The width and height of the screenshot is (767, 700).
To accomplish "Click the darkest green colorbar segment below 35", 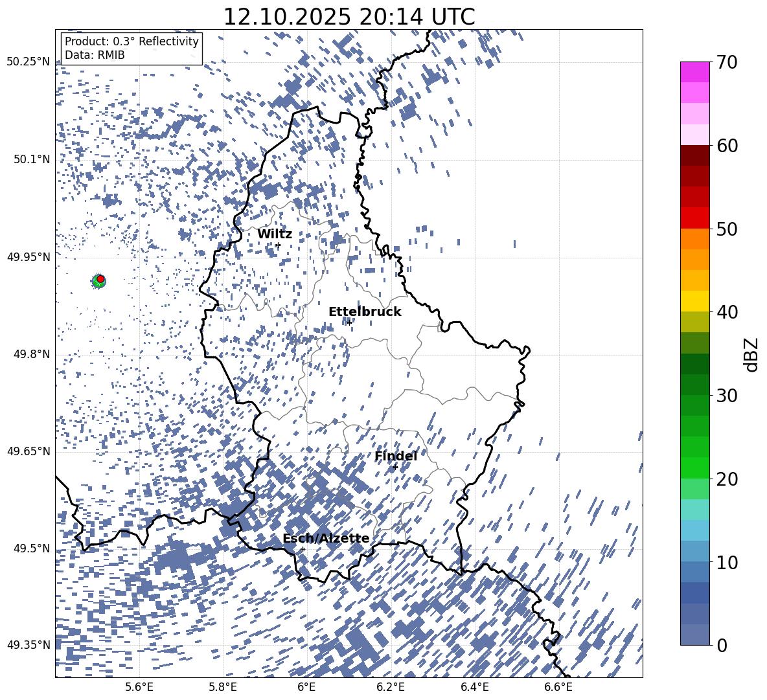I will tap(694, 364).
